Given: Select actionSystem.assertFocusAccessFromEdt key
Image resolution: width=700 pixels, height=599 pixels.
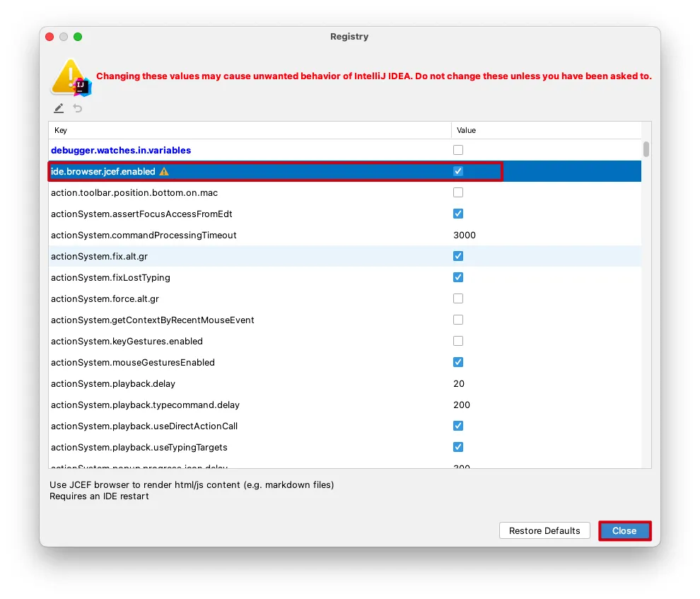Looking at the screenshot, I should pos(141,214).
